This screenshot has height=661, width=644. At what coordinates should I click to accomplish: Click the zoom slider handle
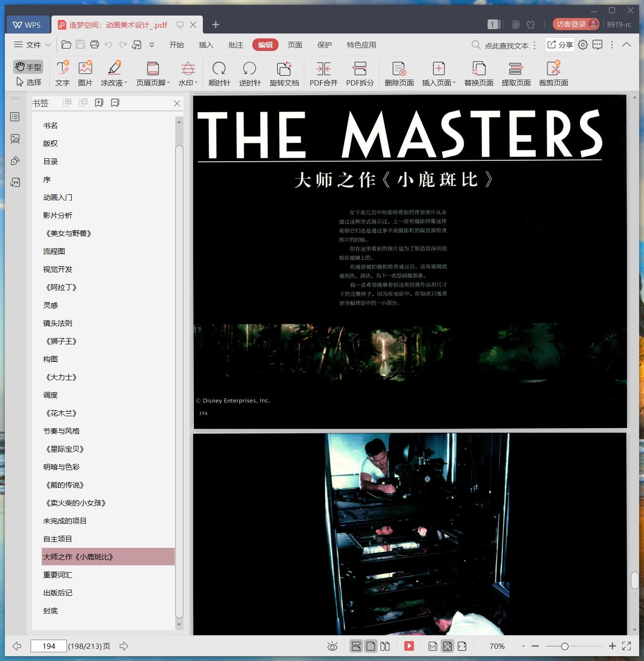[x=565, y=646]
